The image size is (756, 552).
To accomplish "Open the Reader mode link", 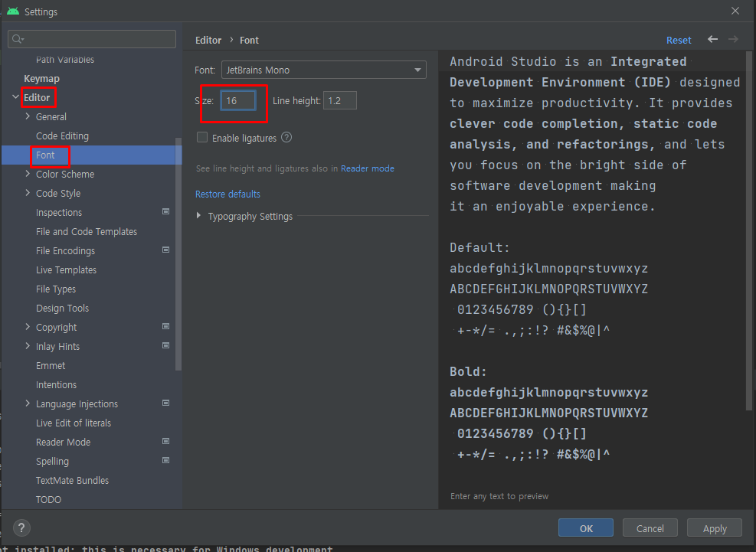I will 368,168.
